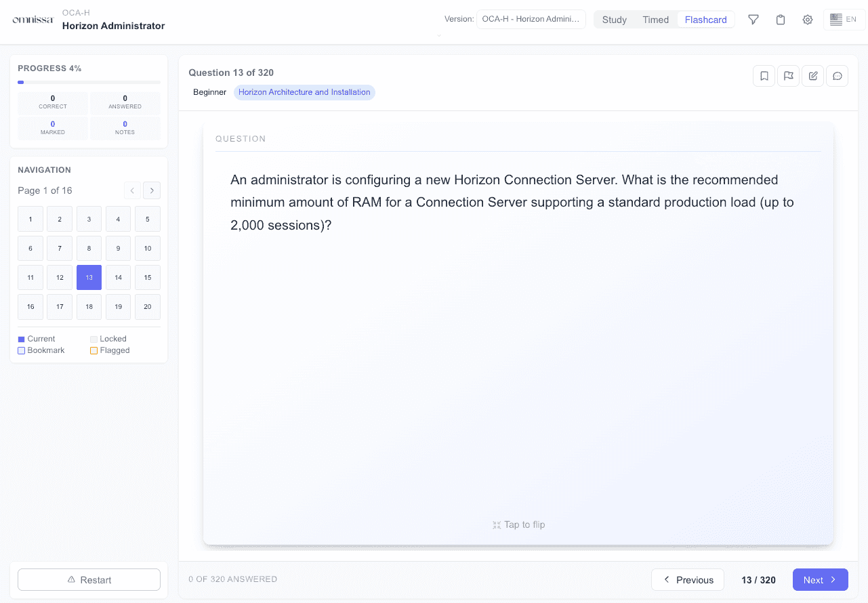This screenshot has width=868, height=603.
Task: Click the Horizon Architecture and Installation tag
Action: [304, 92]
